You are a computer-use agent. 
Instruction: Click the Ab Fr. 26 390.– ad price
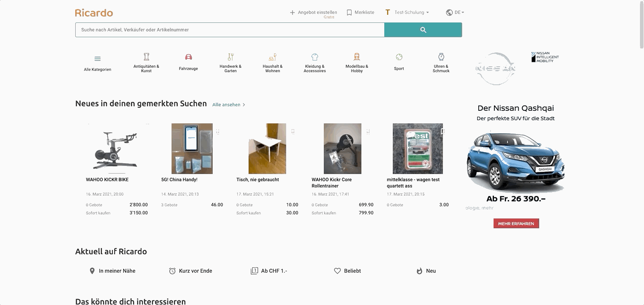[x=516, y=199]
